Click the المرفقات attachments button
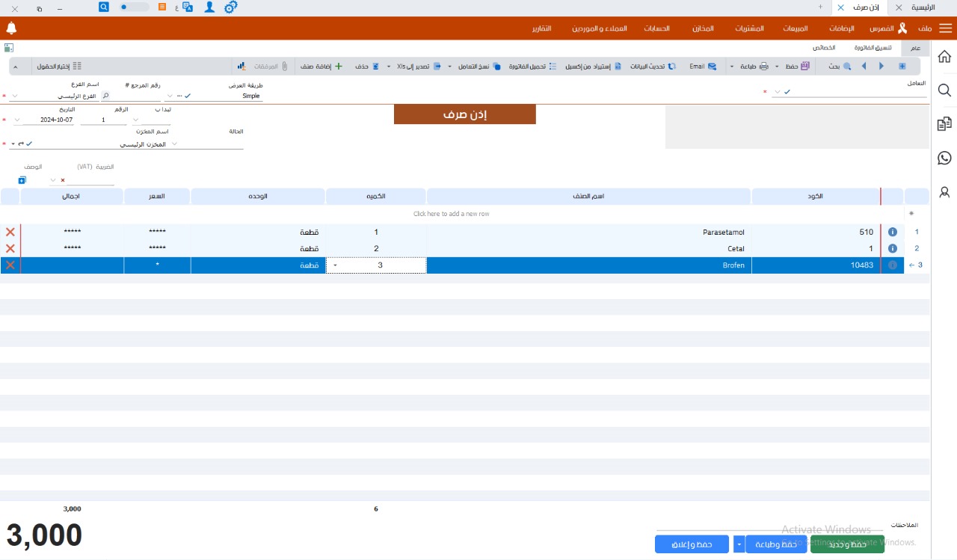The image size is (957, 560). point(271,66)
